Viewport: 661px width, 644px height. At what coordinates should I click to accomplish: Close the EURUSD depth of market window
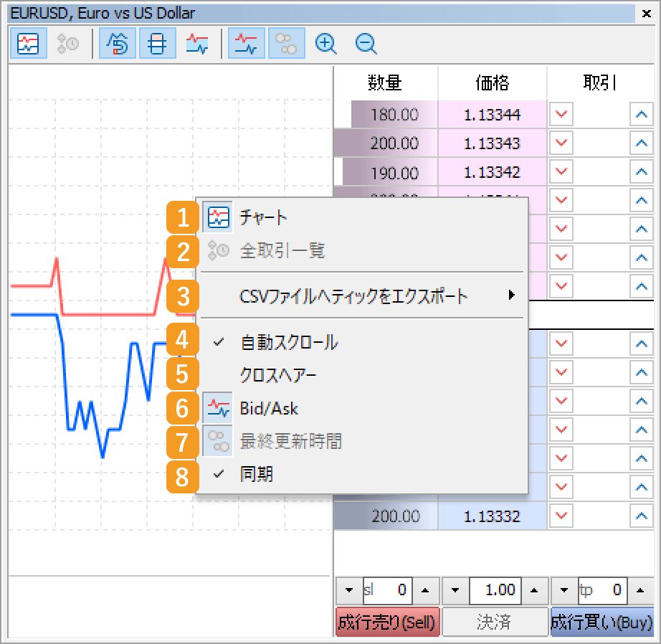pyautogui.click(x=646, y=13)
